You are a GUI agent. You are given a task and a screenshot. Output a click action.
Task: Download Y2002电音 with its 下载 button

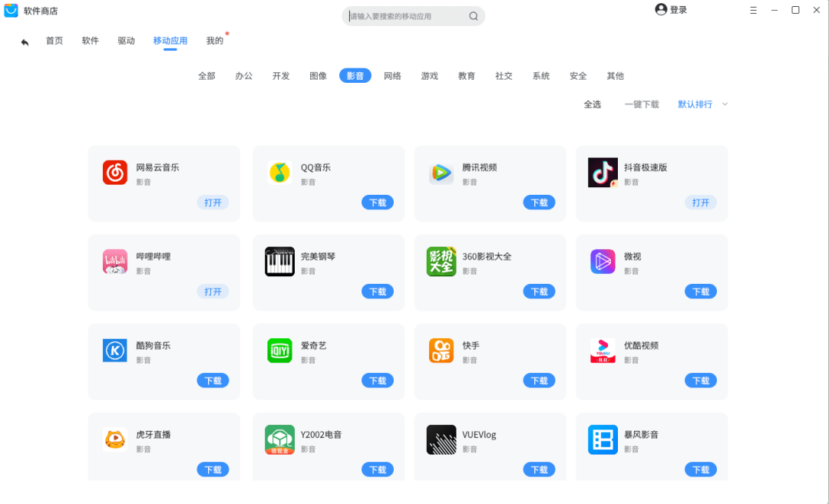point(378,469)
